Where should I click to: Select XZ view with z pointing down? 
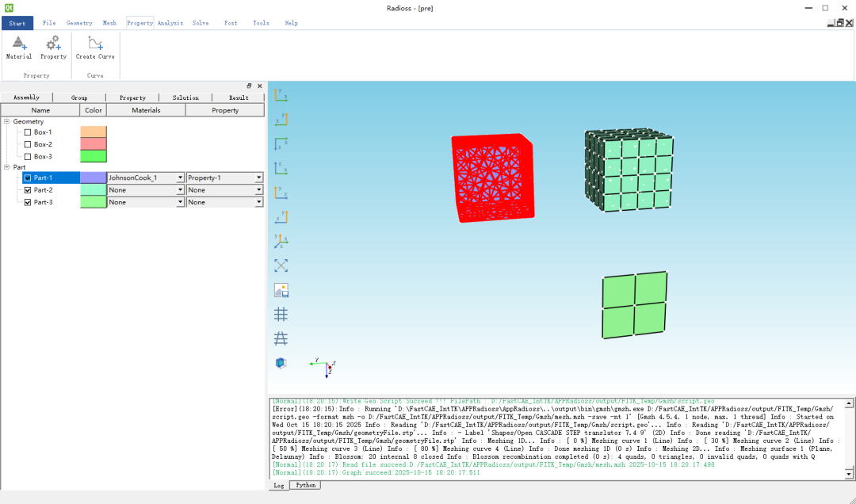tap(281, 143)
